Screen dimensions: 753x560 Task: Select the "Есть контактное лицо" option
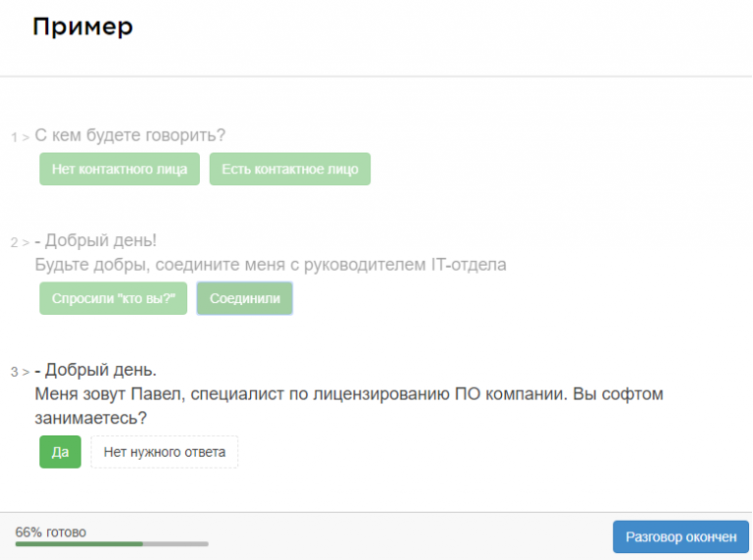tap(289, 169)
